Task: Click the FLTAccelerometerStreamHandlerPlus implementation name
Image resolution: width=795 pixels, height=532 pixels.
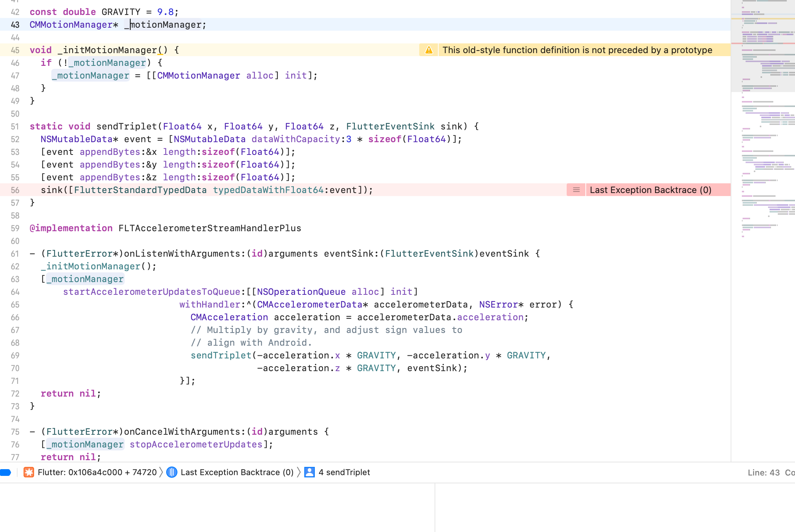Action: (210, 228)
